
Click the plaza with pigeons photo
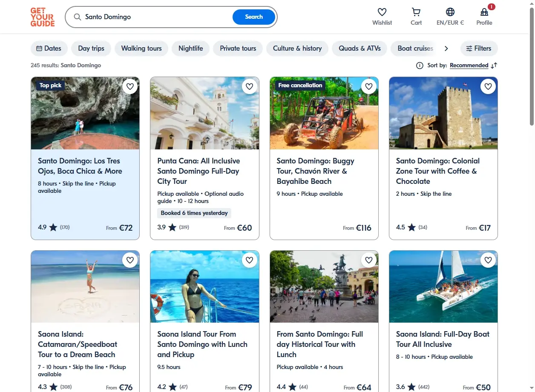pyautogui.click(x=324, y=286)
